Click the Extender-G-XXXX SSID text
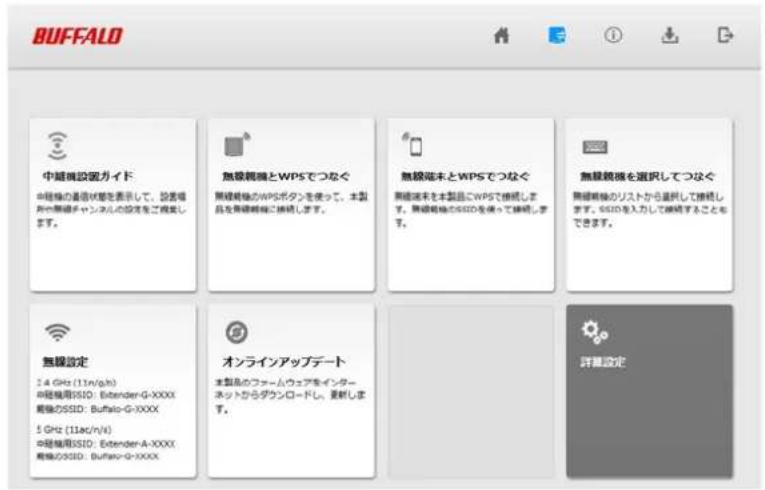The image size is (765, 490). pos(138,394)
